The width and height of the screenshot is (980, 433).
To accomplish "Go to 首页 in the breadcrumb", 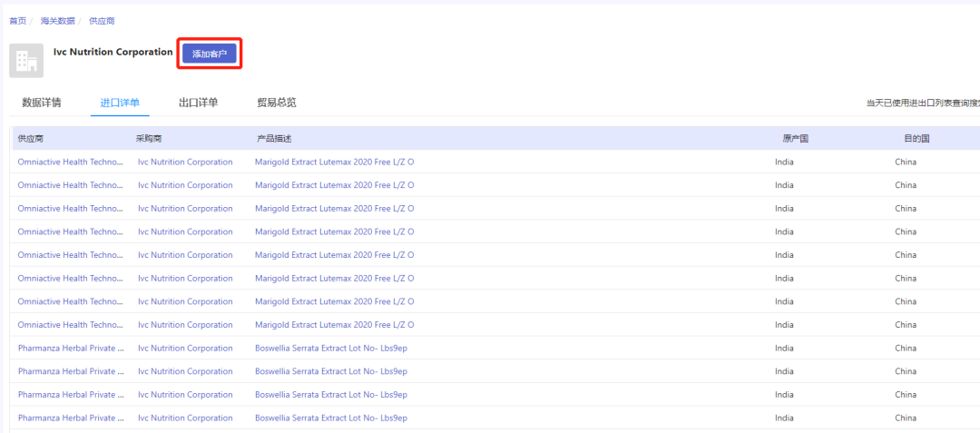I will click(x=17, y=21).
